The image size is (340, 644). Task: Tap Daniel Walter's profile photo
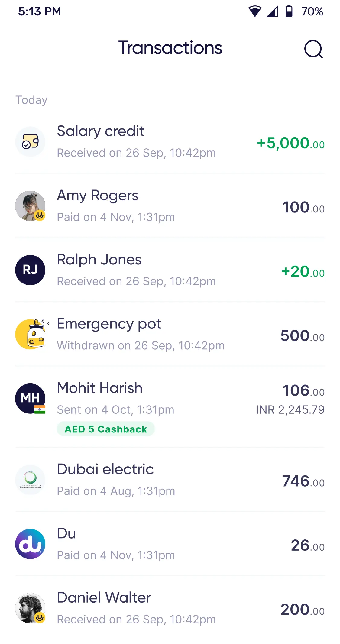pos(30,608)
